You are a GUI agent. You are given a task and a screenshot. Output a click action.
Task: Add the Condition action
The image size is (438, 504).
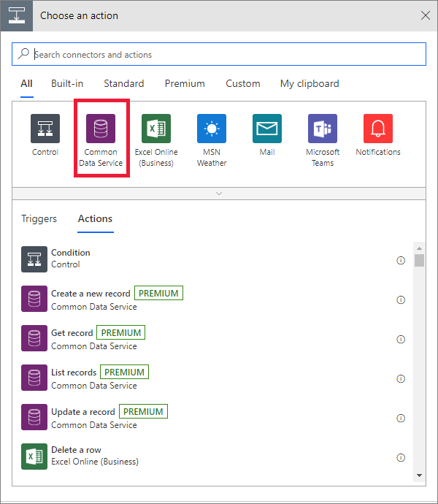tap(212, 259)
